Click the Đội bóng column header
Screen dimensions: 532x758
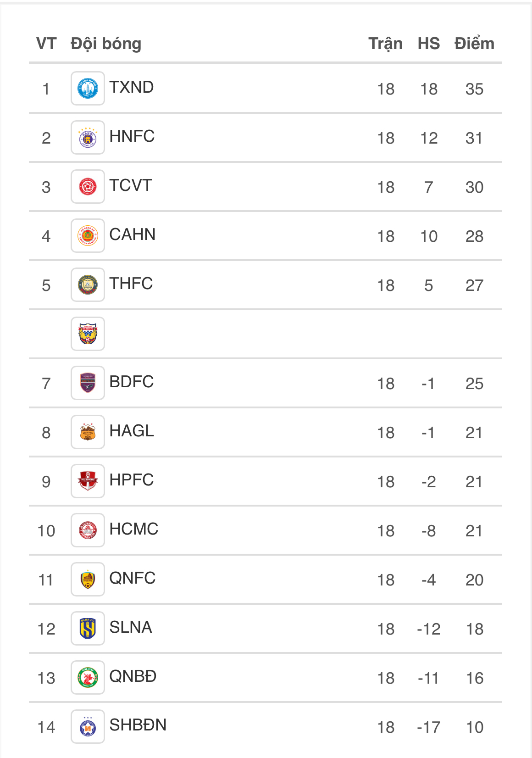[x=106, y=44]
